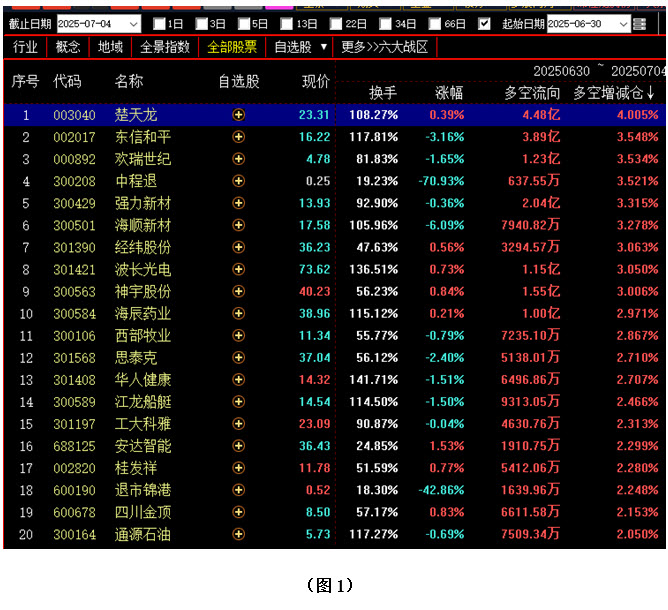Sort by the 涨幅 column header
The height and width of the screenshot is (610, 668).
449,92
